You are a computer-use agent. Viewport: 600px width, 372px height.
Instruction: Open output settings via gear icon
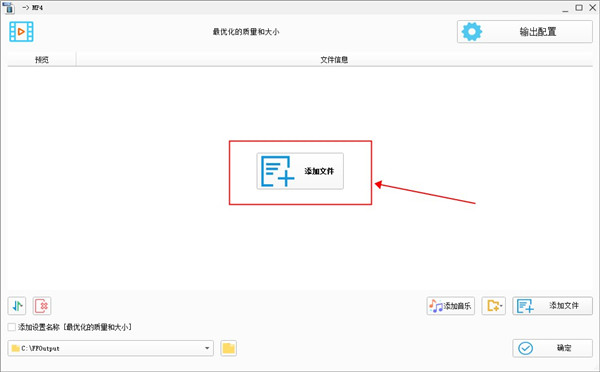point(471,31)
